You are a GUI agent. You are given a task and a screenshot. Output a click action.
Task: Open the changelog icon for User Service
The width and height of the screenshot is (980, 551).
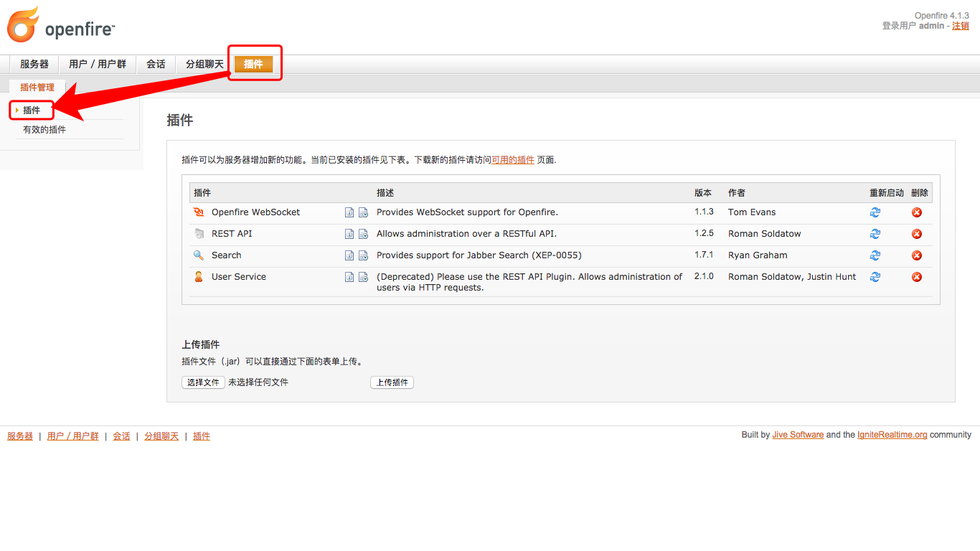[x=363, y=277]
